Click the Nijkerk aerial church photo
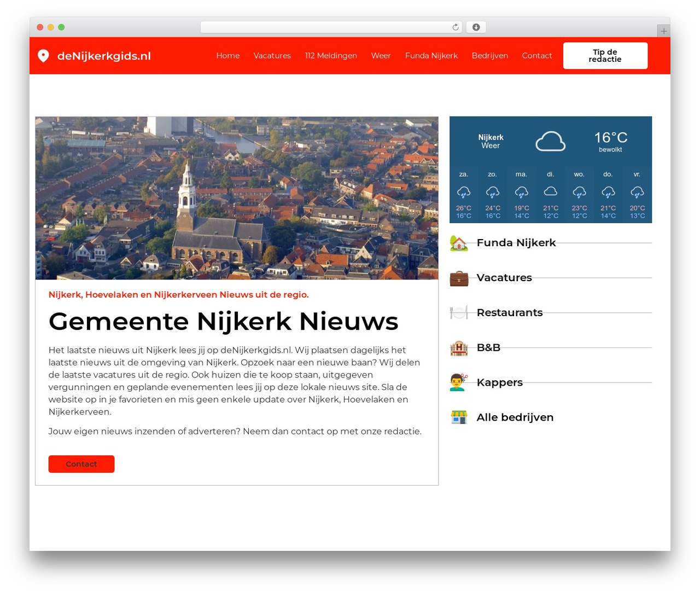Screen dimensions: 700x593 (x=237, y=198)
